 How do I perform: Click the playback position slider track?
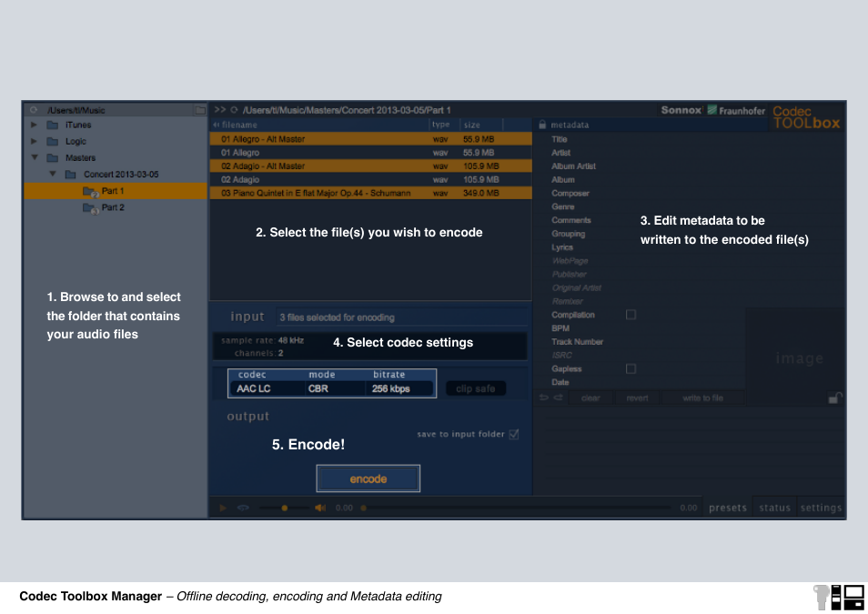(518, 508)
